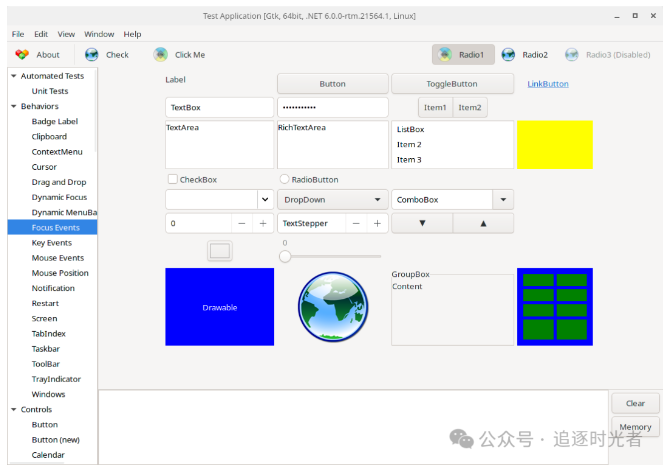Screen dimensions: 671x469
Task: Toggle the ToggleButton control
Action: pos(452,84)
